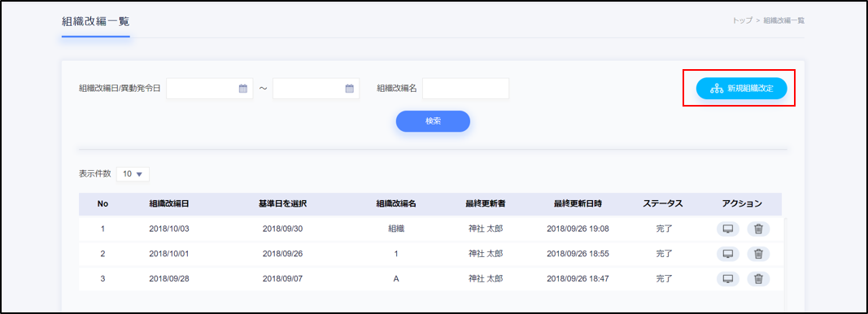
Task: View row 1 with monitor icon
Action: pos(728,229)
